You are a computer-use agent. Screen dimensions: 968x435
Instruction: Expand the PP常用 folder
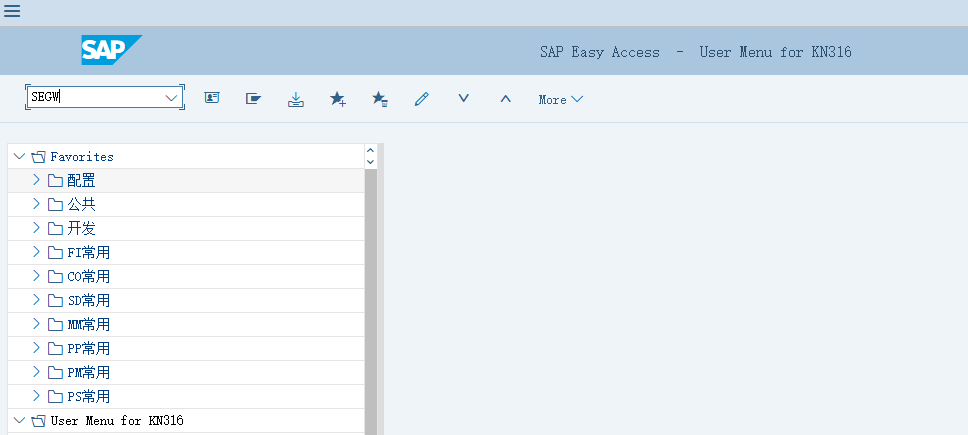click(x=36, y=348)
